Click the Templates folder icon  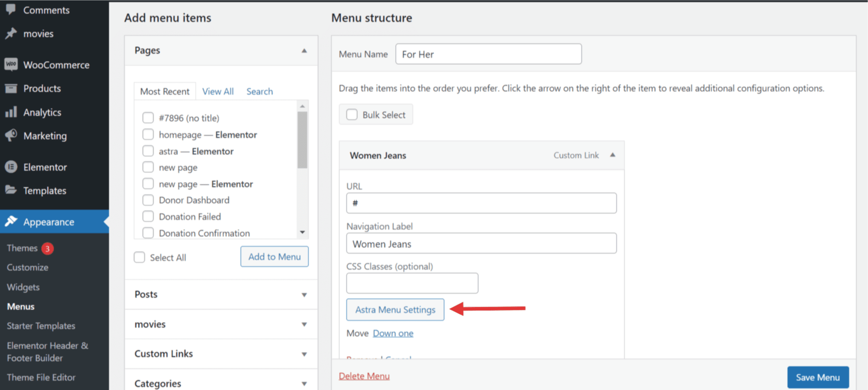coord(11,190)
